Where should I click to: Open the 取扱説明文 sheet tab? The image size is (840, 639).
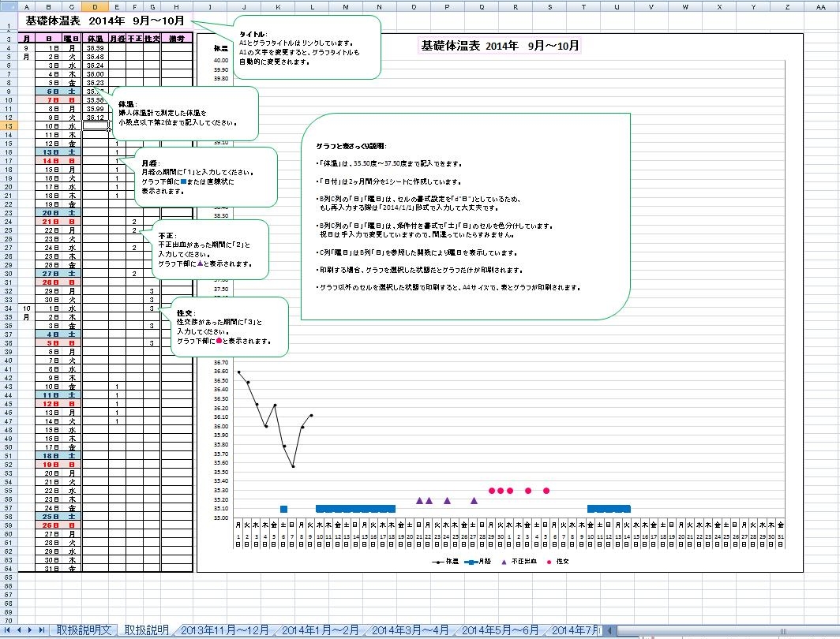click(x=84, y=630)
